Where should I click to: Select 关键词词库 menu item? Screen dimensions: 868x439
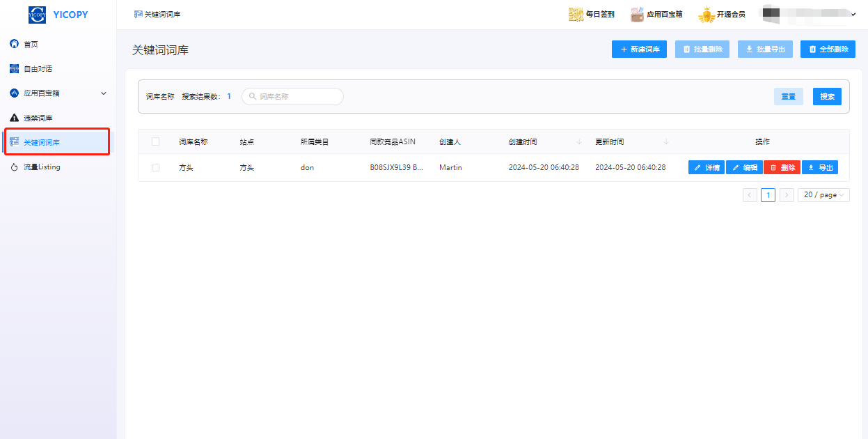click(58, 142)
